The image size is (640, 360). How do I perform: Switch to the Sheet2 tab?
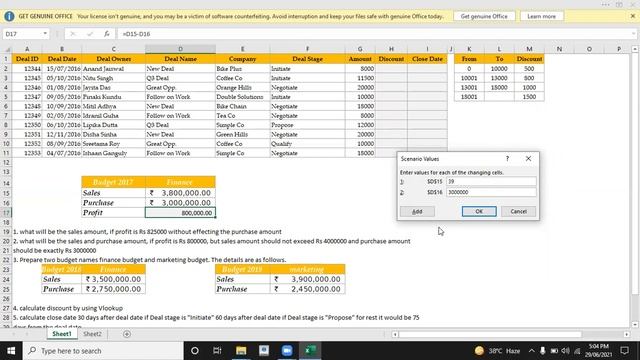92,334
